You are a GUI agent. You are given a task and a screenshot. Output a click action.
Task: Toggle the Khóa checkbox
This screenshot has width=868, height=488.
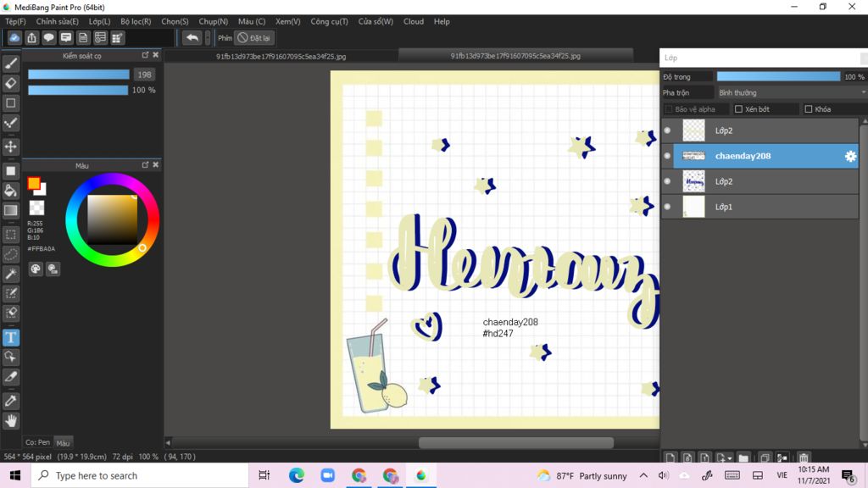[808, 109]
